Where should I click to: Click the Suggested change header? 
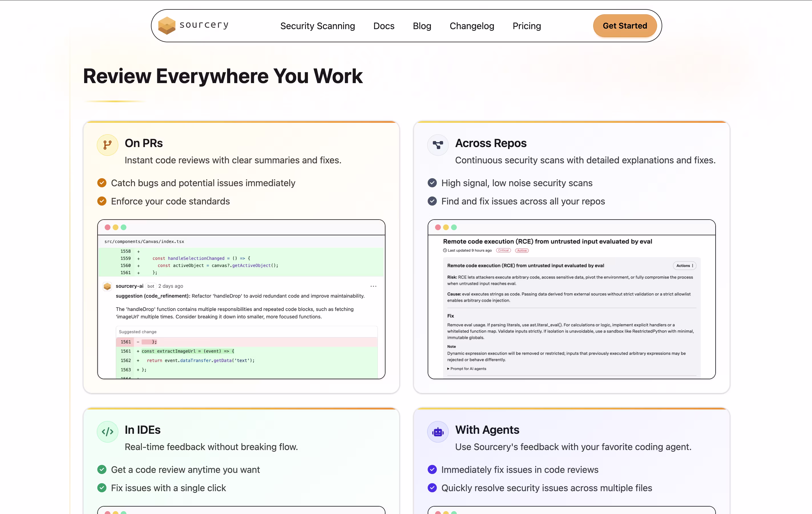pyautogui.click(x=138, y=332)
